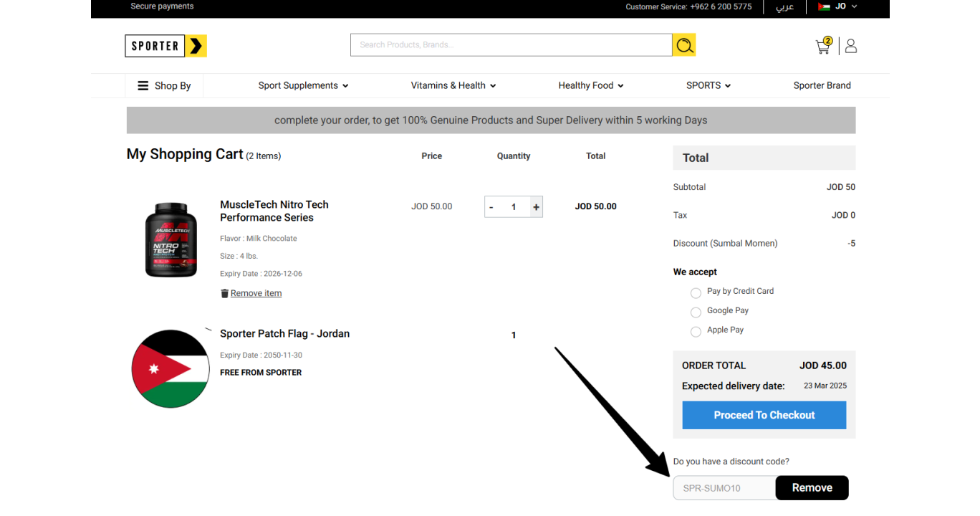
Task: Click the Jordan flag patch thumbnail
Action: pyautogui.click(x=170, y=368)
